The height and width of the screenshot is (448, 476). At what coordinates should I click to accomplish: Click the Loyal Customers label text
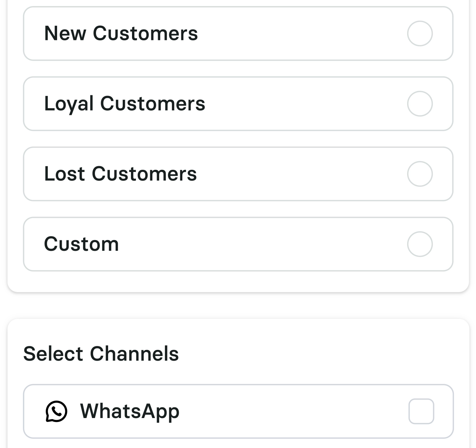coord(125,104)
